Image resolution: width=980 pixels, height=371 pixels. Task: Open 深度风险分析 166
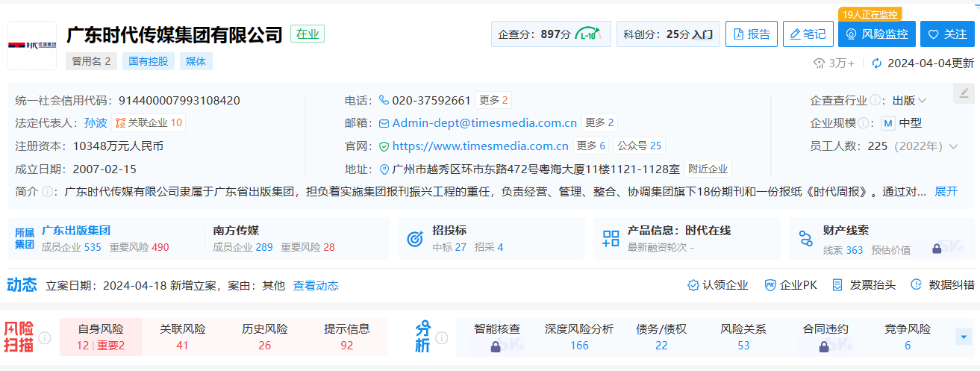pyautogui.click(x=579, y=337)
